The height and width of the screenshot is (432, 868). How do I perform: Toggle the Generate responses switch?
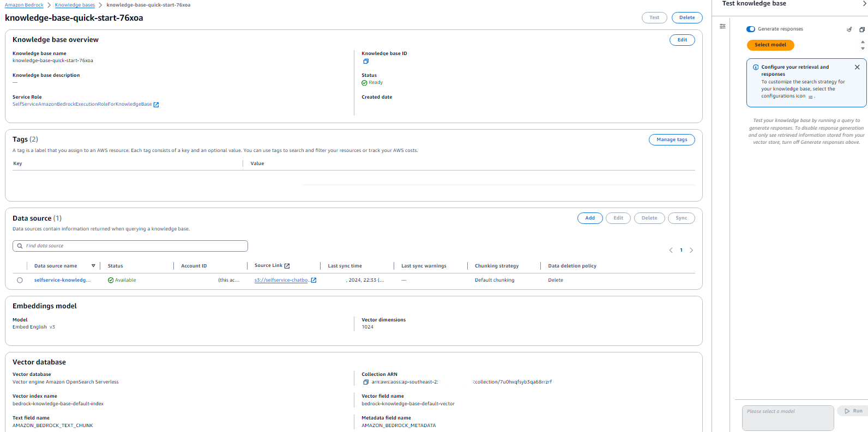[x=751, y=29]
